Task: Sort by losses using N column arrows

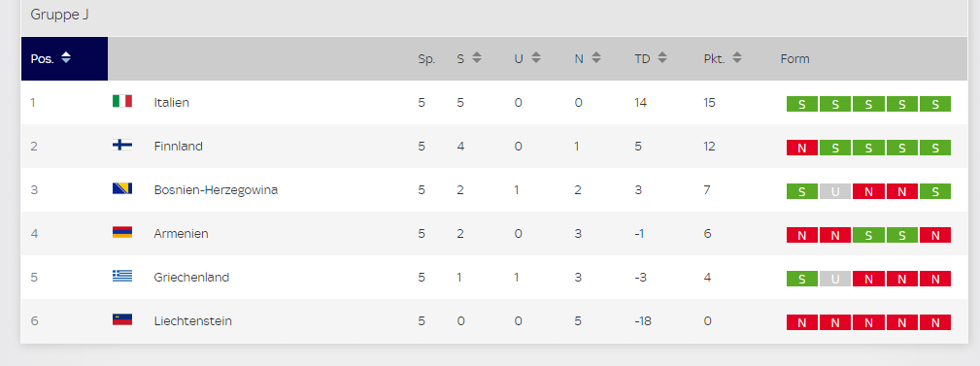Action: point(596,58)
